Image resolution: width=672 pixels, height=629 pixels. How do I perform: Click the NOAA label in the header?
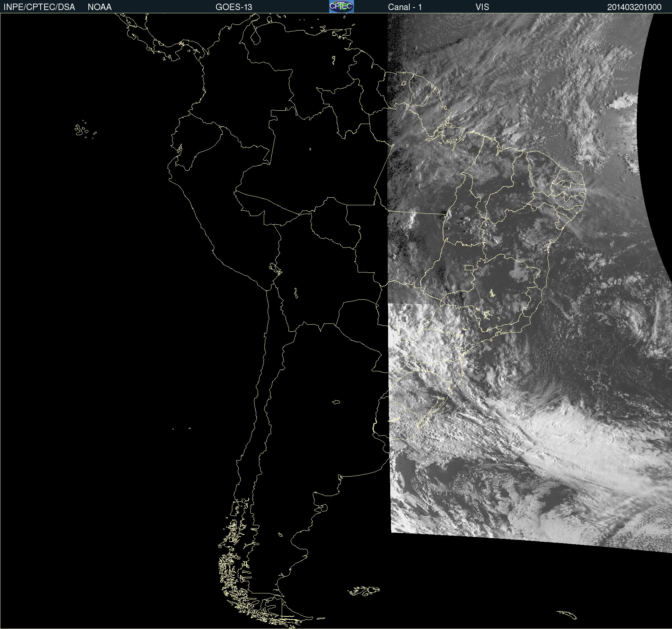100,7
